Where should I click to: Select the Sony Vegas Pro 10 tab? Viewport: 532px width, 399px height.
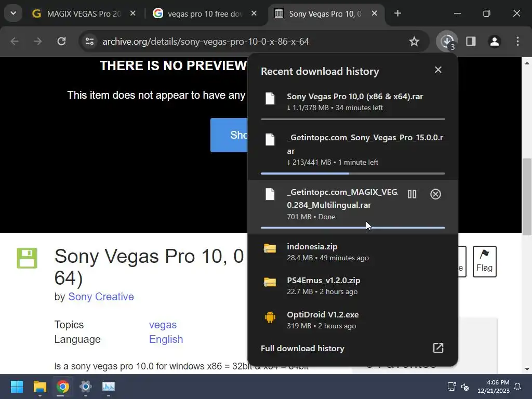(326, 14)
